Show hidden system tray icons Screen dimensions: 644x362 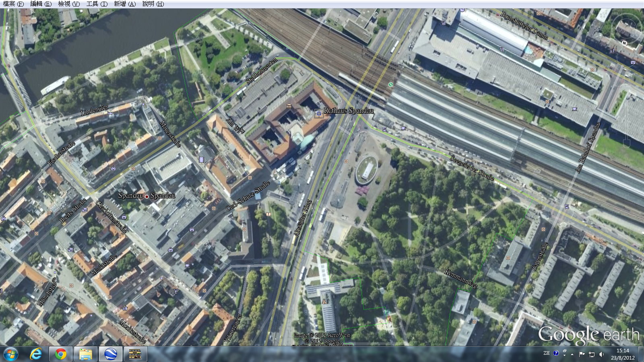click(572, 354)
